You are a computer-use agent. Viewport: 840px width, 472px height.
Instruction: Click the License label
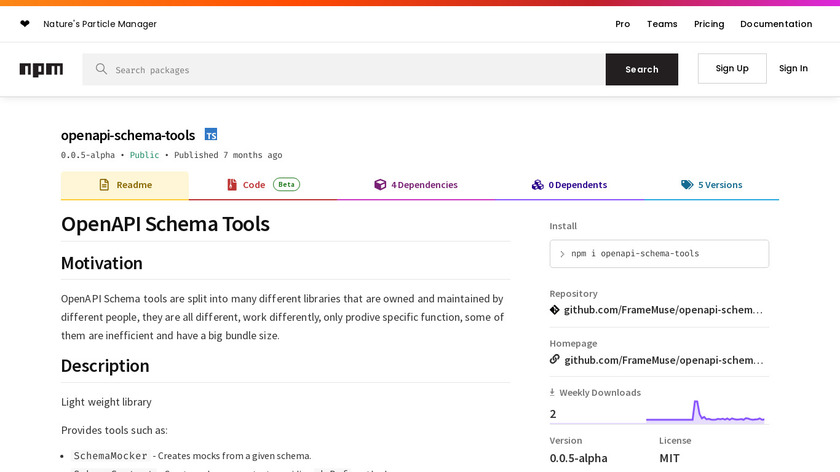click(675, 440)
